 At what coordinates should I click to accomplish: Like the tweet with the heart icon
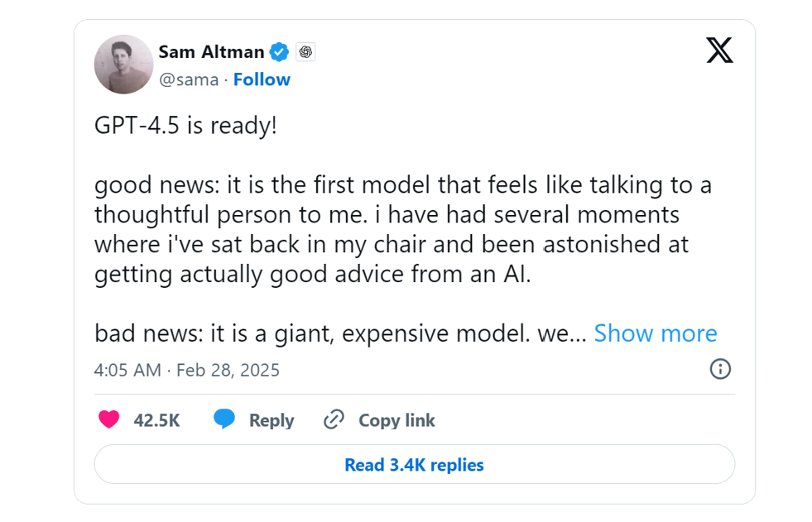108,419
